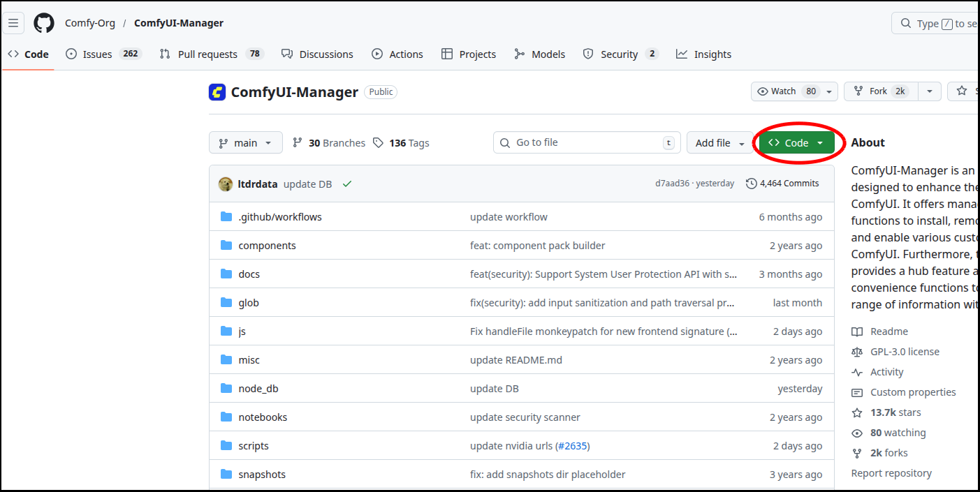This screenshot has height=492, width=980.
Task: Click the tag icon beside 136 Tags
Action: tap(378, 143)
